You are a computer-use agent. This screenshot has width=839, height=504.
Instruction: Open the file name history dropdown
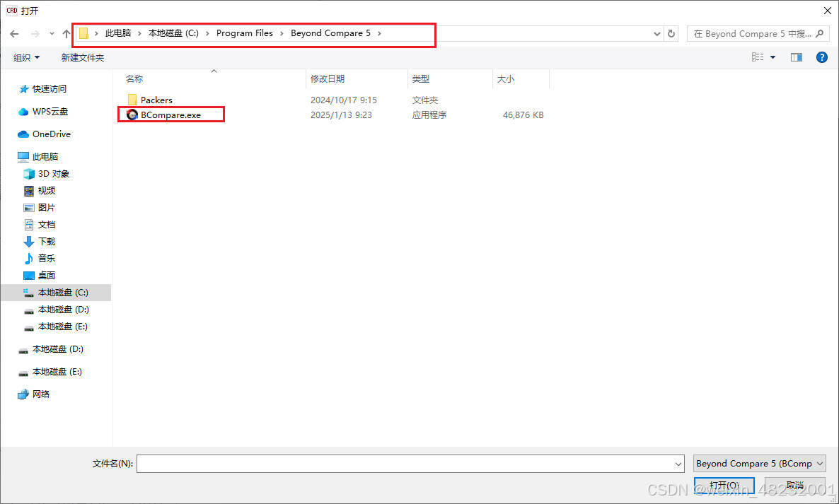coord(678,464)
